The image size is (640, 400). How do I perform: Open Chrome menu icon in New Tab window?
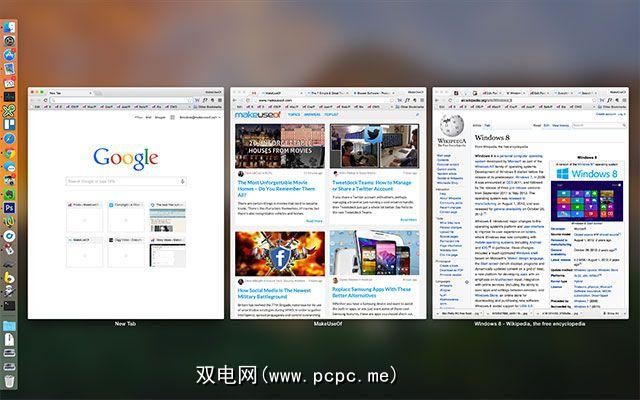coord(220,100)
